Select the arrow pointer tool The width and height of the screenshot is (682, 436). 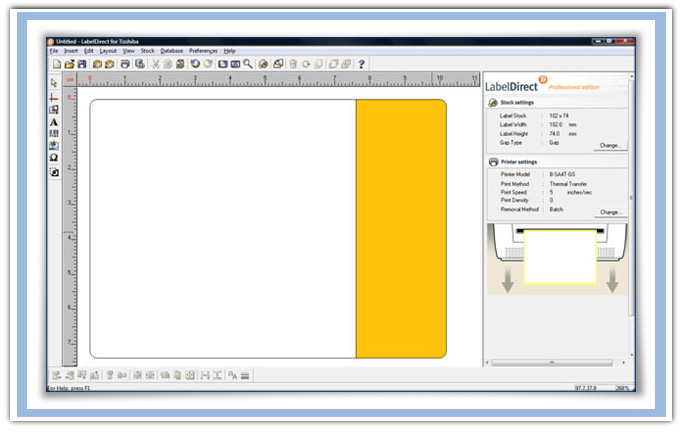coord(54,83)
